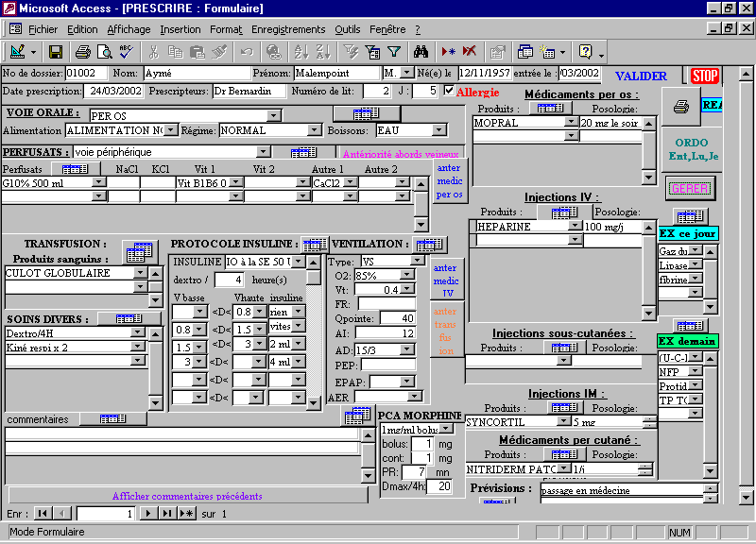The height and width of the screenshot is (544, 756).
Task: Click the PCA bolus mg field
Action: [422, 444]
